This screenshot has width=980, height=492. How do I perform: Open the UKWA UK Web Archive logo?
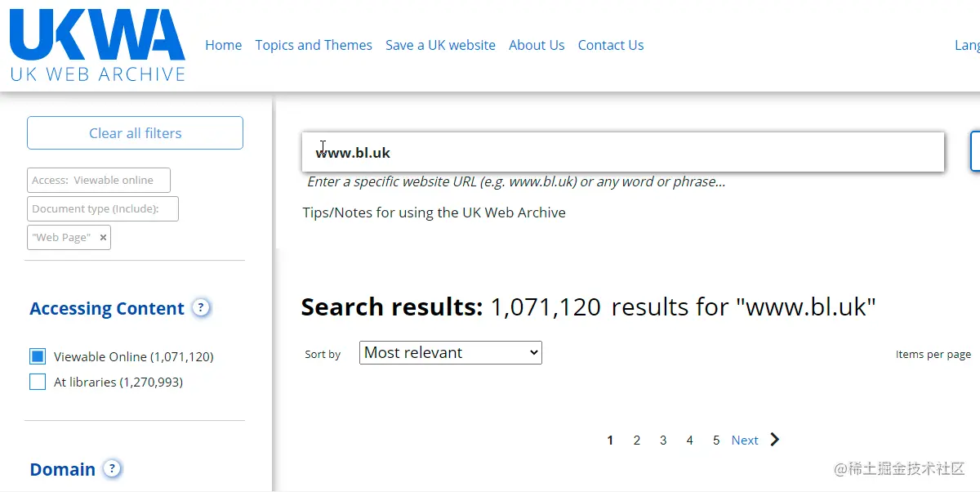[98, 46]
